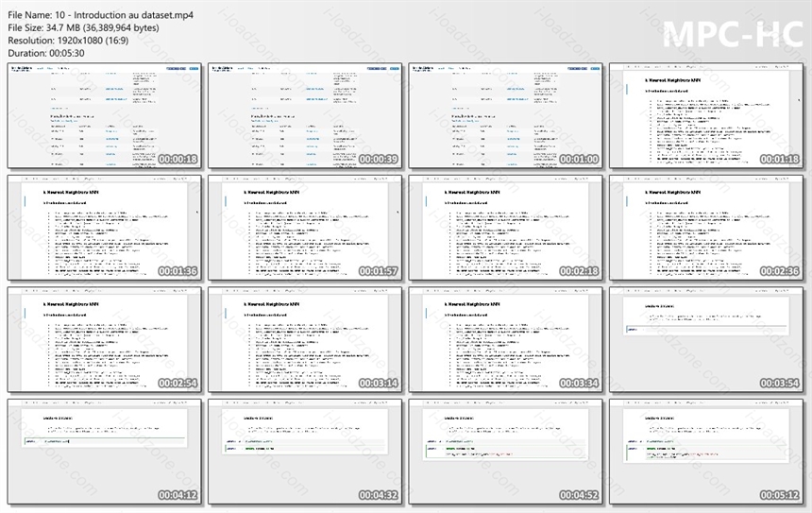
Task: Click the File Size "34.7 MB" line
Action: (83, 27)
